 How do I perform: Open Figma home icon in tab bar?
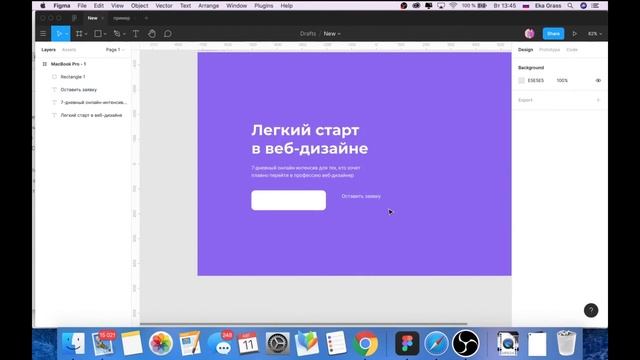pos(74,18)
